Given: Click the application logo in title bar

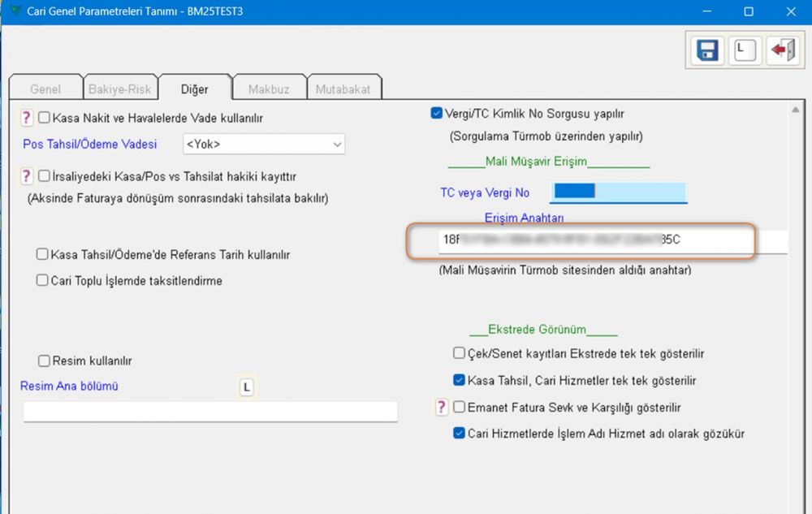Looking at the screenshot, I should 12,11.
